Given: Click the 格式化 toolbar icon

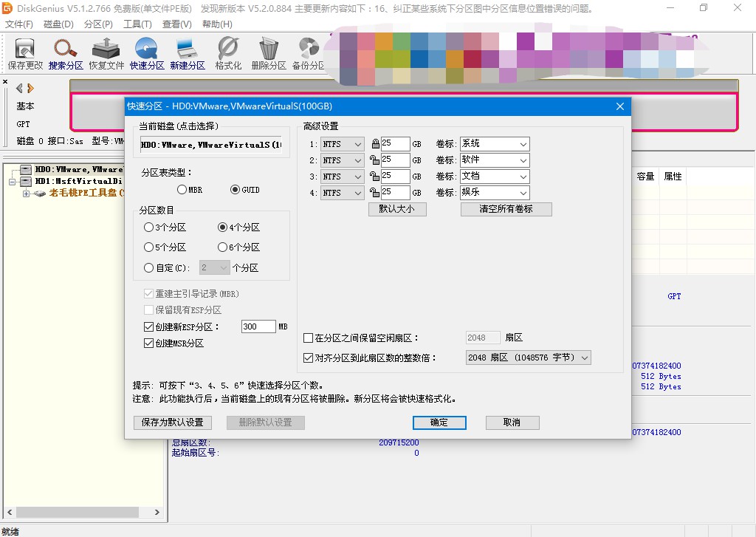Looking at the screenshot, I should [227, 54].
